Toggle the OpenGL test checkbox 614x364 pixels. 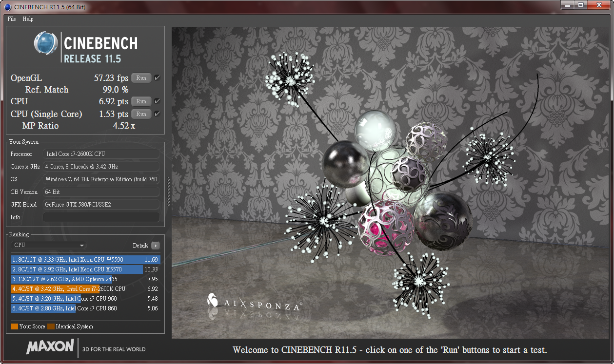click(157, 78)
